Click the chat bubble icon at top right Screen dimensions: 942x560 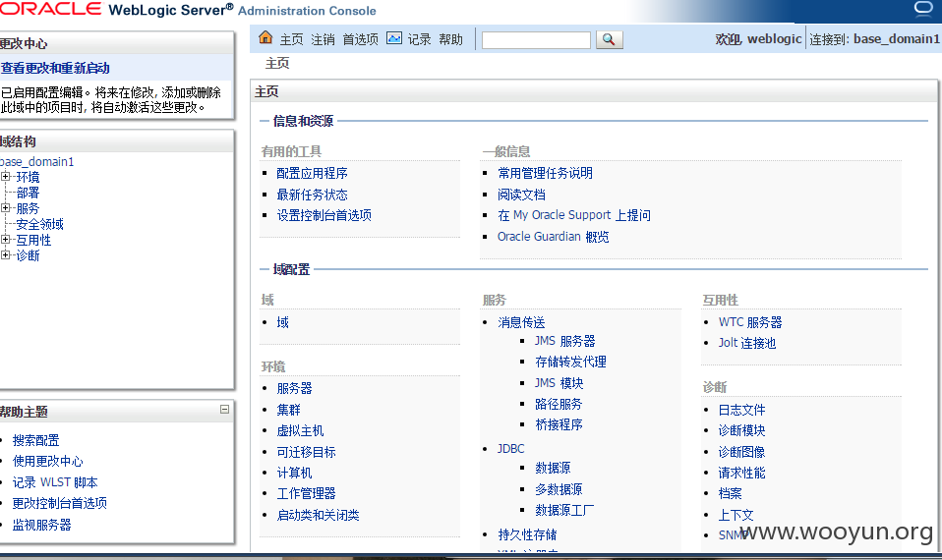(x=923, y=9)
